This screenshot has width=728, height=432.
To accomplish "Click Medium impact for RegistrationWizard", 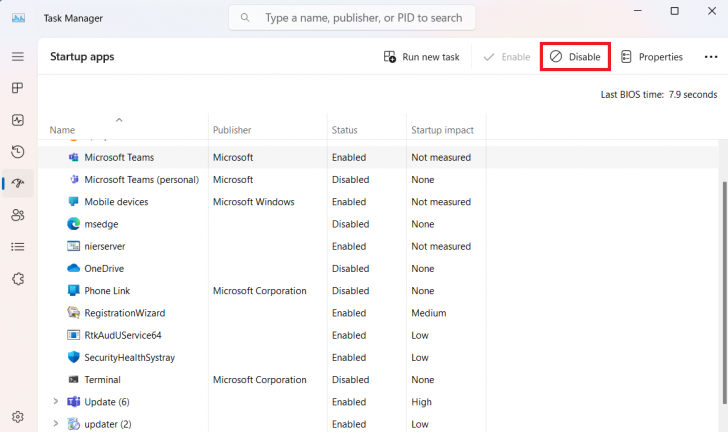I will coord(429,313).
